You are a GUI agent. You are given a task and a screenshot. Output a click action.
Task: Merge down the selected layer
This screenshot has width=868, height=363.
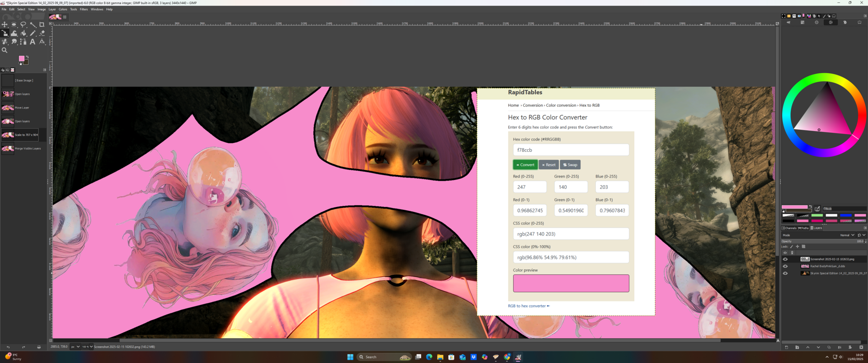(x=840, y=347)
